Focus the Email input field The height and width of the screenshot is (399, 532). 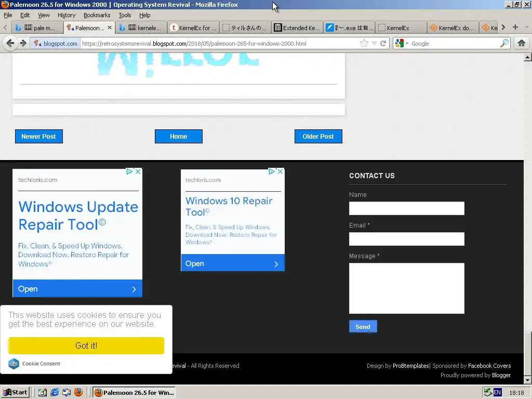click(406, 239)
